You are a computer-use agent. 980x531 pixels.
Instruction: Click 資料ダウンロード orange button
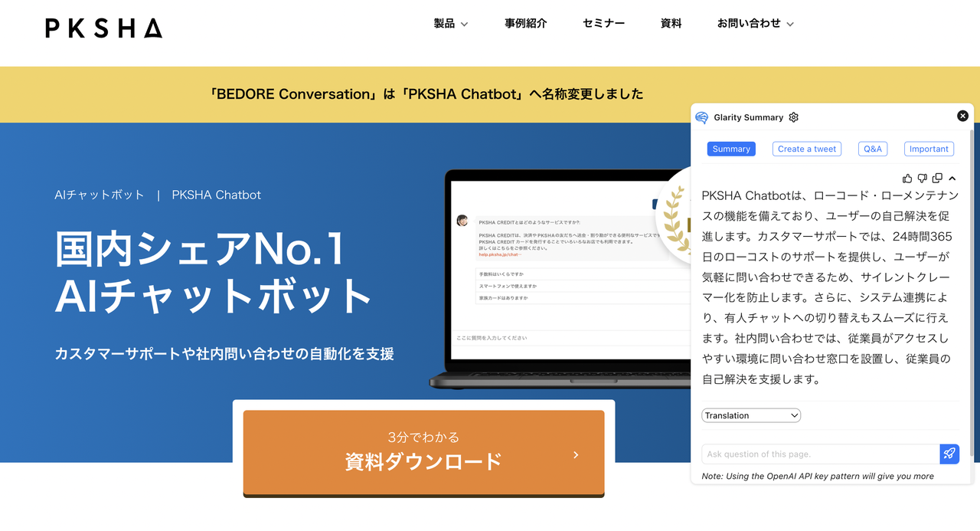click(x=423, y=452)
